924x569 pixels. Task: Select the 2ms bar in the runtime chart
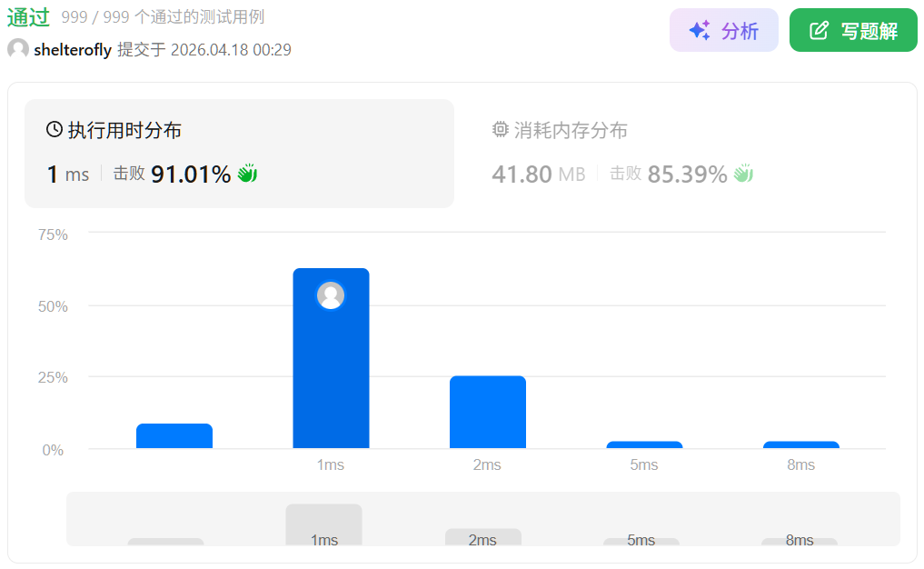click(487, 412)
